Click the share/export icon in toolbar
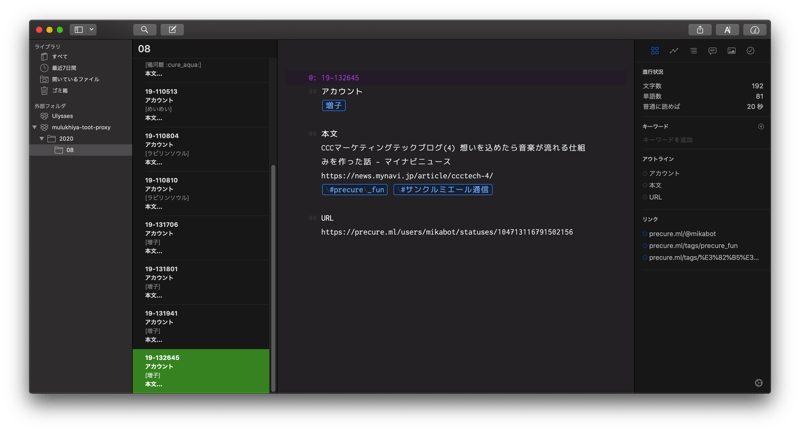 click(x=700, y=30)
